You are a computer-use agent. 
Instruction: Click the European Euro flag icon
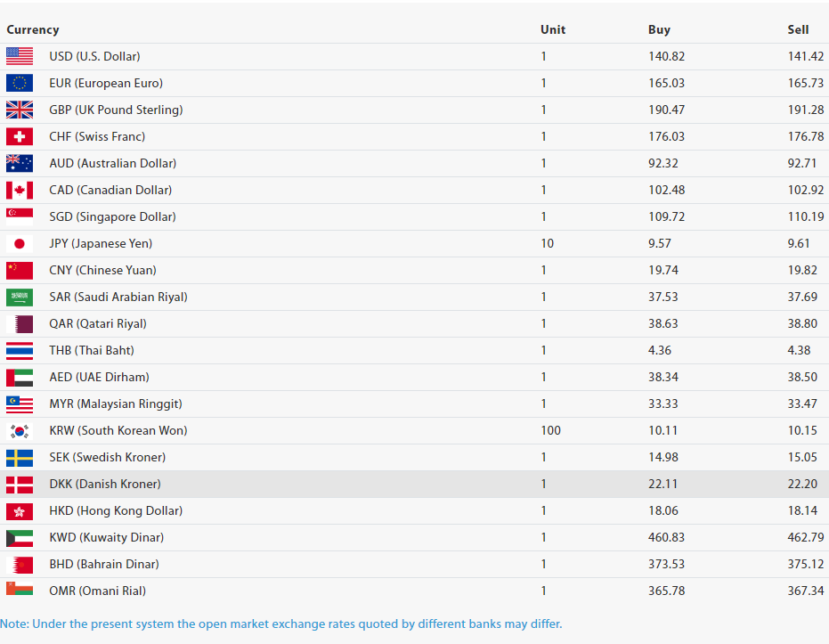point(20,83)
